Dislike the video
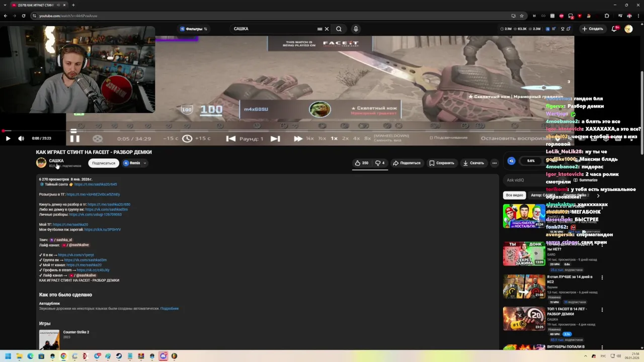Viewport: 644px width, 362px height. tap(380, 163)
